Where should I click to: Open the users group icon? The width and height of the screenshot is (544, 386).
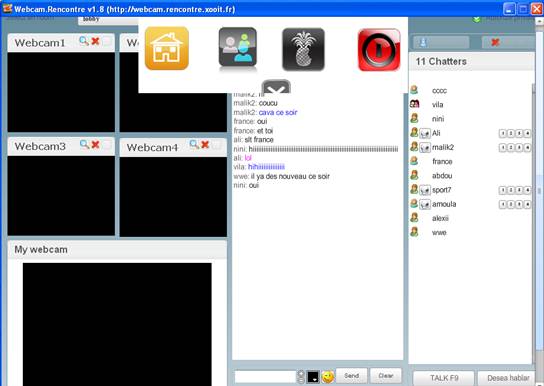point(238,47)
